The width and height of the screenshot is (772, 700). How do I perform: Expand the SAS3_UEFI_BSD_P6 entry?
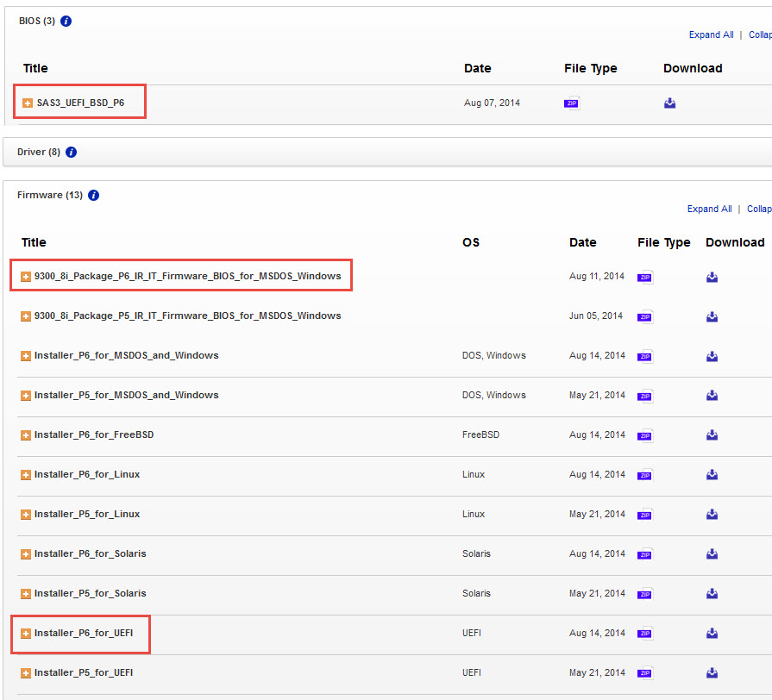pos(28,103)
